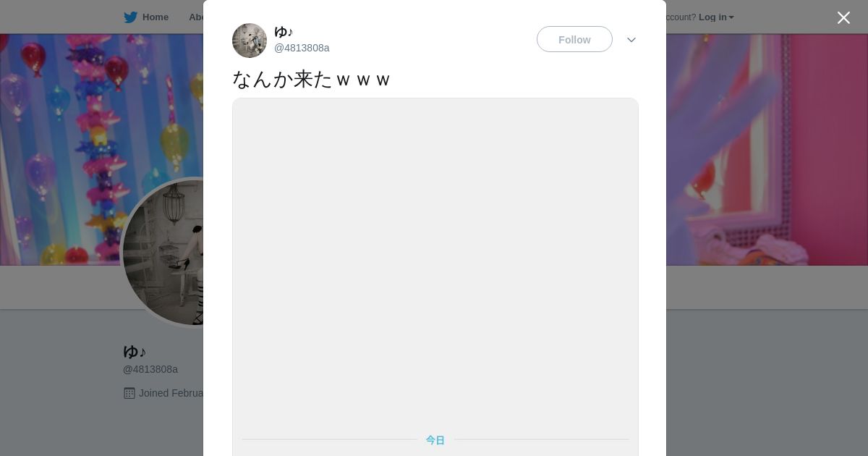868x456 pixels.
Task: Click the calendar icon next to Joined
Action: (x=129, y=393)
